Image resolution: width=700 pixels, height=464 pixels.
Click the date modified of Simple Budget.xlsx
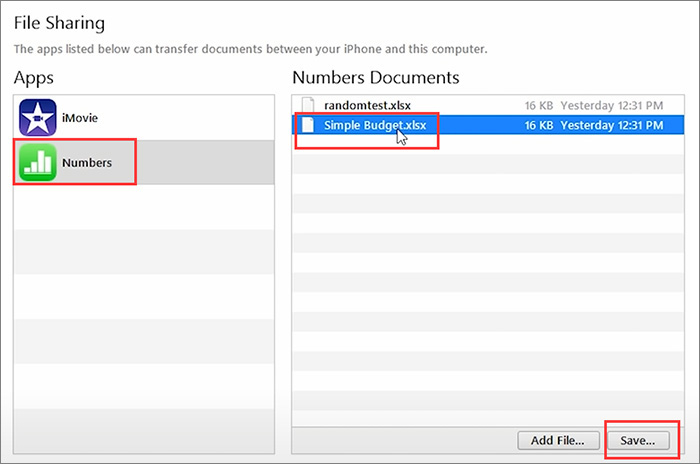tap(610, 125)
